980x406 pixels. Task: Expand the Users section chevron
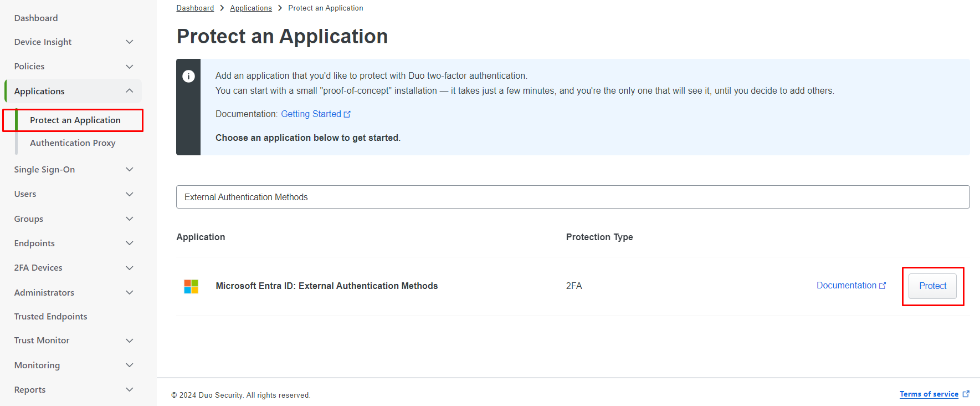click(x=130, y=194)
